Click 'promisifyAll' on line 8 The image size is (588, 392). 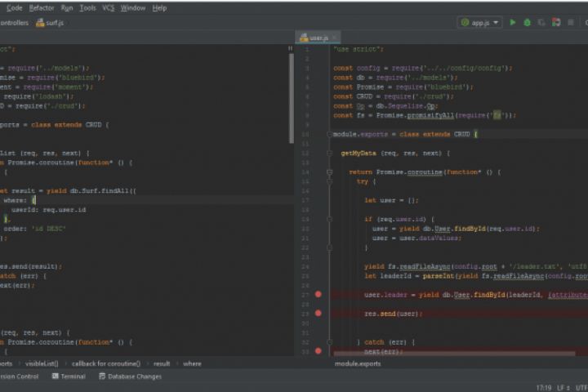[430, 115]
